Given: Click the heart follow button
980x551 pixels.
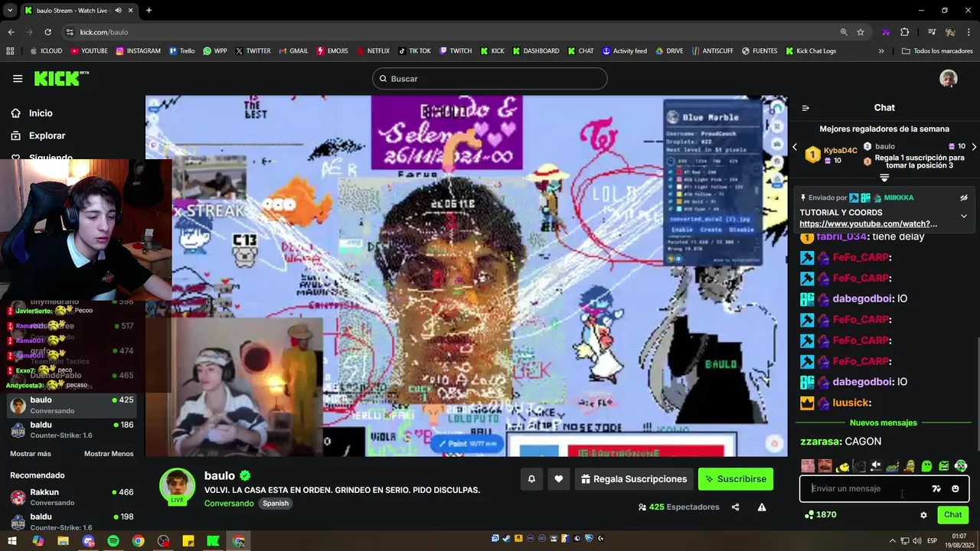Looking at the screenshot, I should [x=559, y=479].
